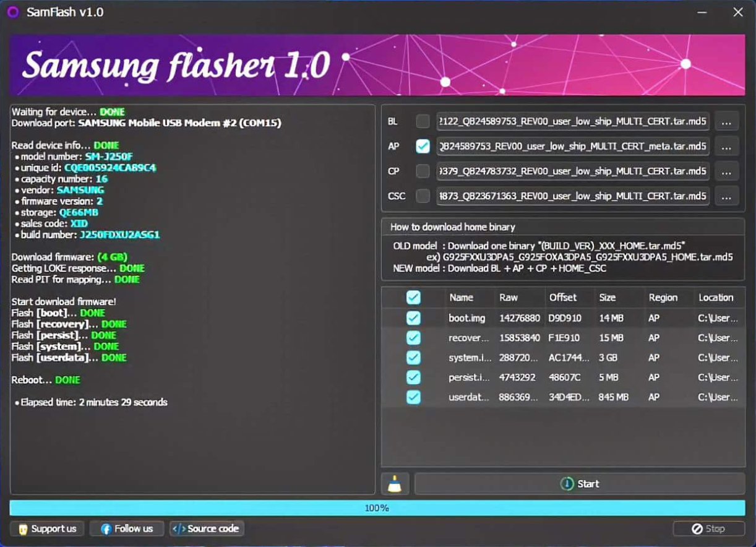Click the Stop button
The image size is (756, 547).
click(709, 528)
